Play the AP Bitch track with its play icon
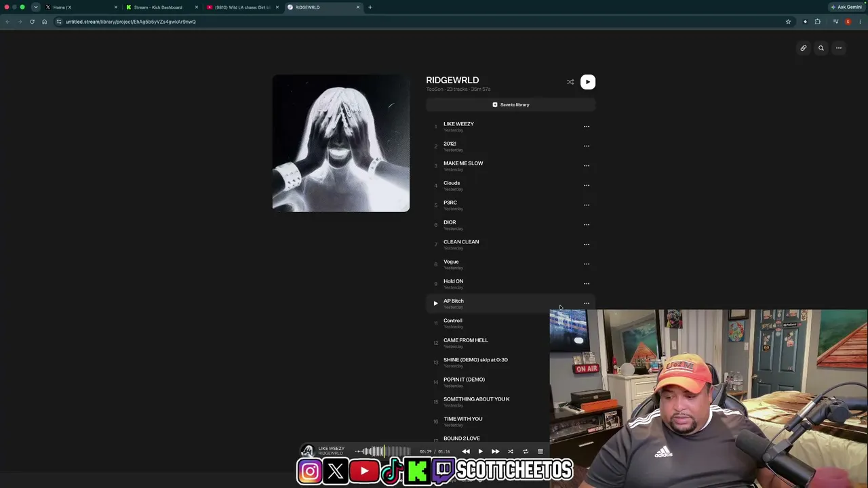 coord(435,304)
